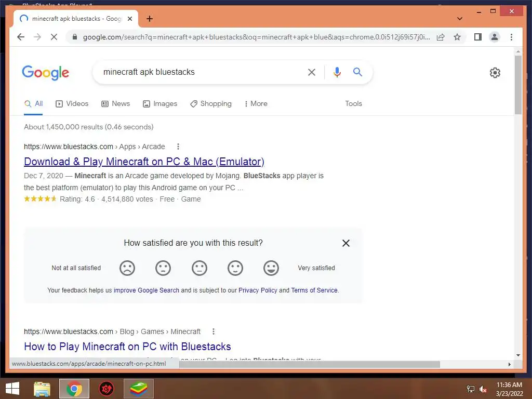The height and width of the screenshot is (399, 532).
Task: Switch to Images results
Action: point(160,103)
